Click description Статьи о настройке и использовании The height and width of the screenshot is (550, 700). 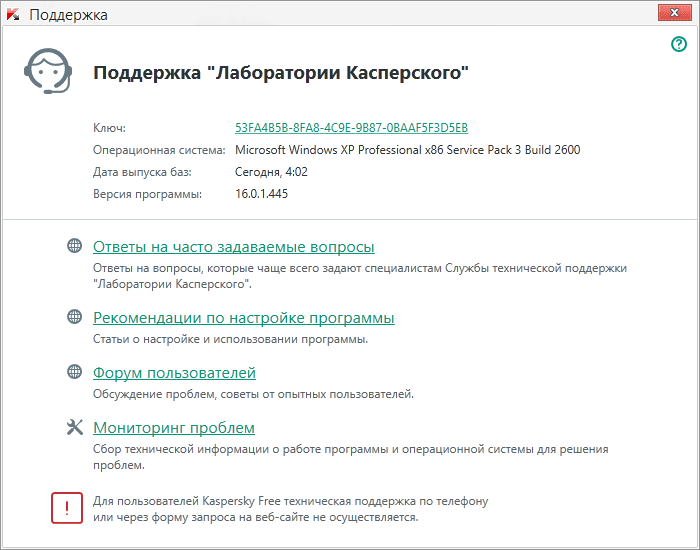click(x=230, y=339)
